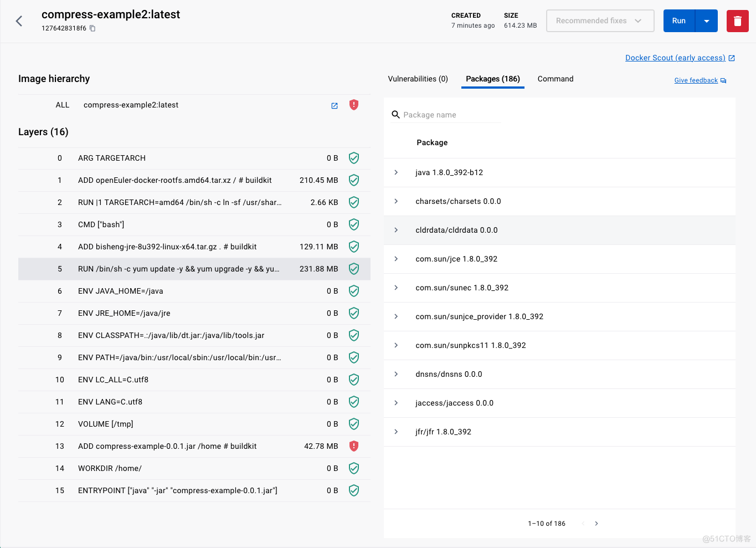Expand the dnsns/dnsns 0.0.0 package

[396, 374]
